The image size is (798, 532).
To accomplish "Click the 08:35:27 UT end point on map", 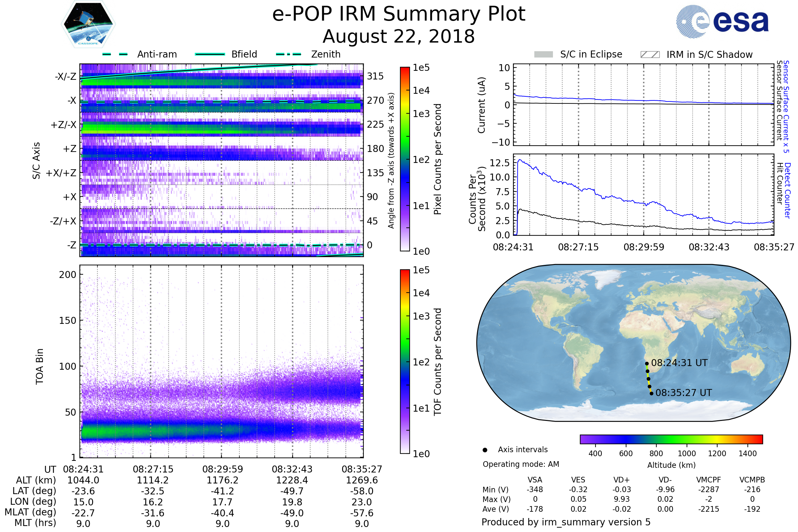I will [x=651, y=394].
